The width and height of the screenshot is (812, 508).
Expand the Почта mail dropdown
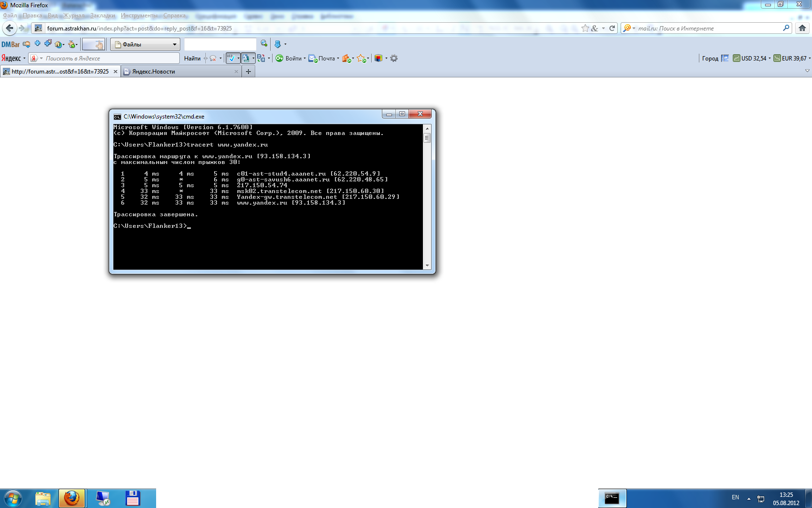338,59
